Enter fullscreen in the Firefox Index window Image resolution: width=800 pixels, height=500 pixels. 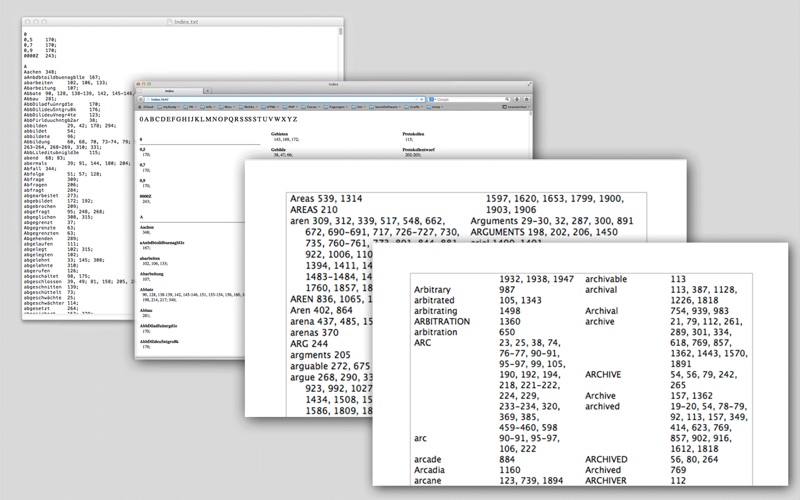529,84
